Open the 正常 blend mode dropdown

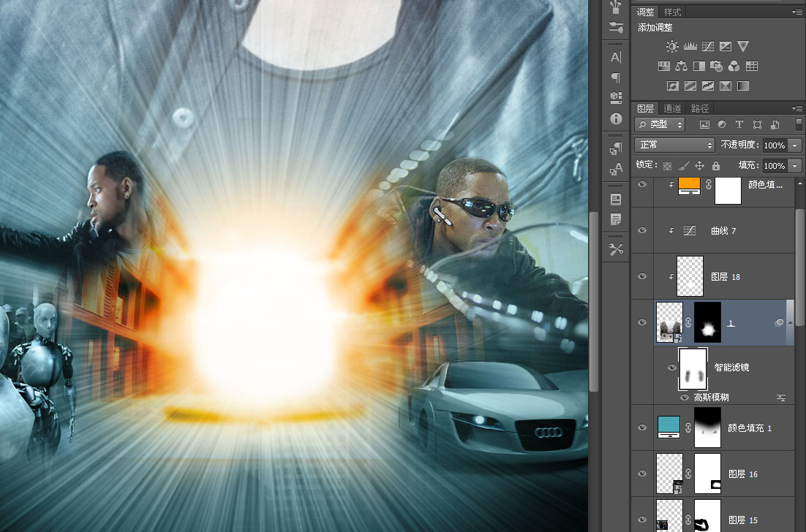674,145
